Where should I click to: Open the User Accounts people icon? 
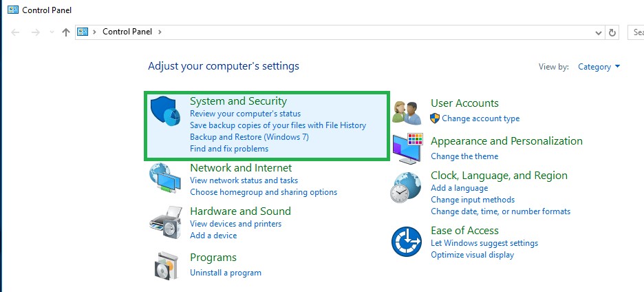pos(407,113)
